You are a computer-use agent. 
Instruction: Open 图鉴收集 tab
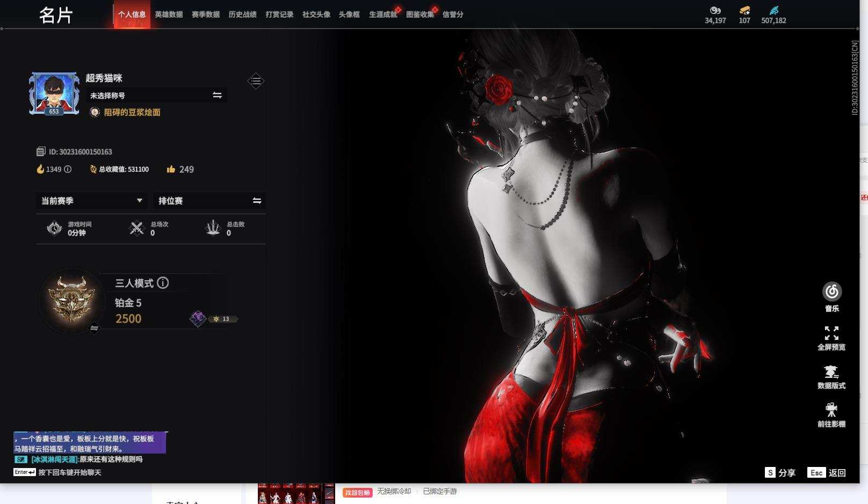point(420,14)
